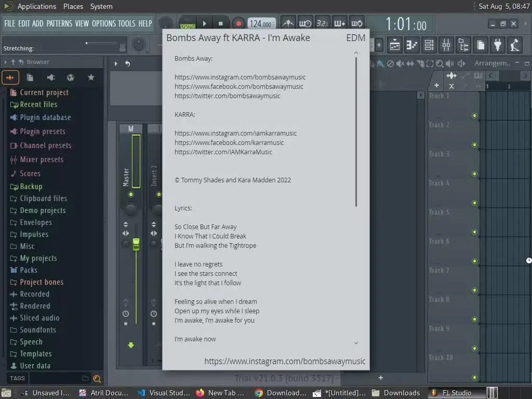Select the browser audio waveform tab icon
Image resolution: width=532 pixels, height=399 pixels.
(10, 78)
